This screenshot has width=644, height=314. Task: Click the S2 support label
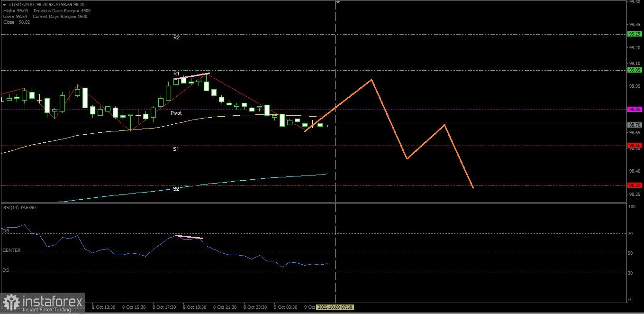pos(176,189)
